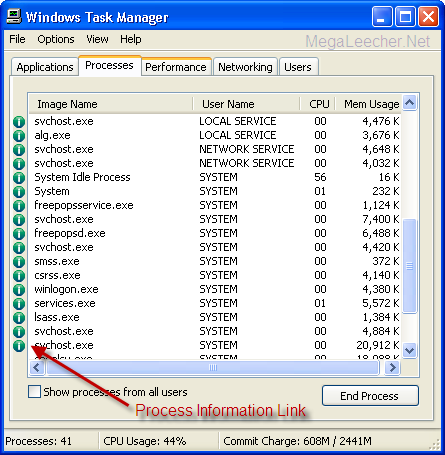Open Task Manager title bar icon
This screenshot has width=445, height=455.
coord(14,16)
